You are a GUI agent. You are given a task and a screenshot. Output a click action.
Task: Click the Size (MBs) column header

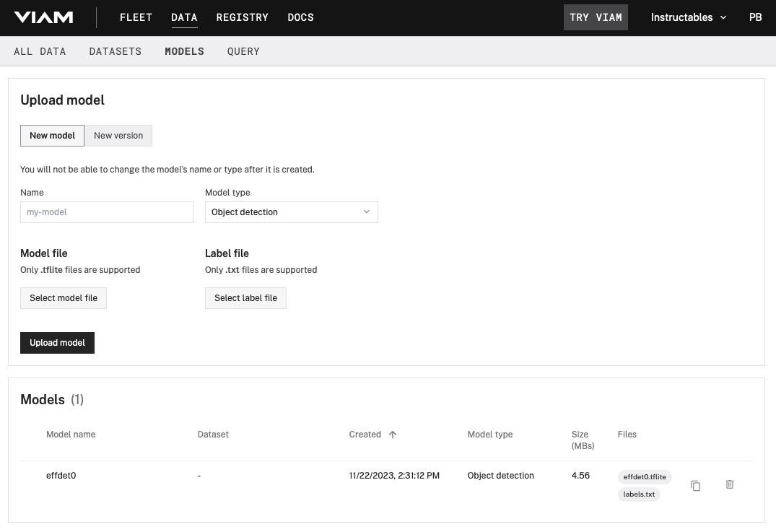[x=583, y=440]
